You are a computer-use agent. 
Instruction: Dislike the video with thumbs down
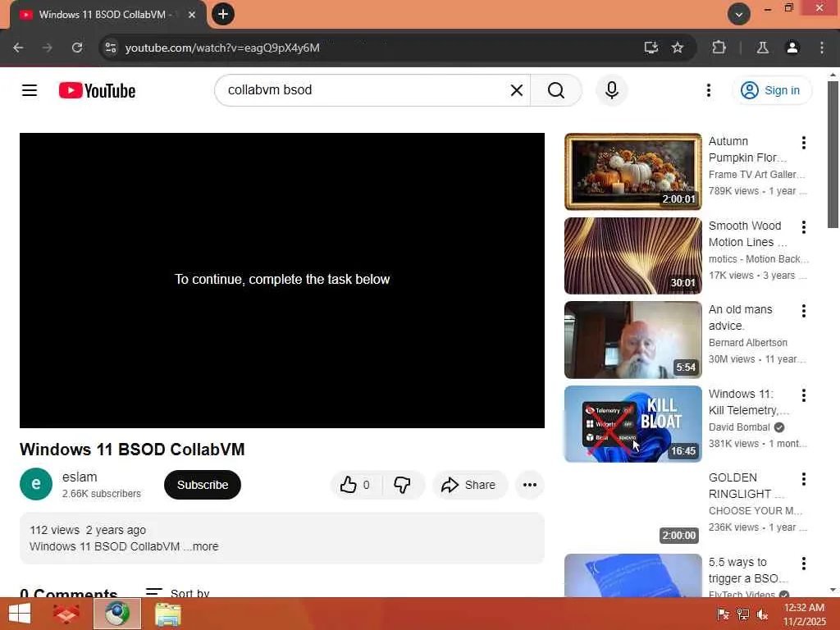pos(402,485)
